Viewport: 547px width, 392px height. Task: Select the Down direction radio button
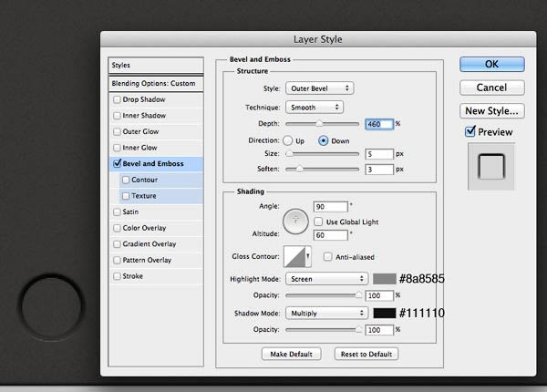click(x=324, y=141)
